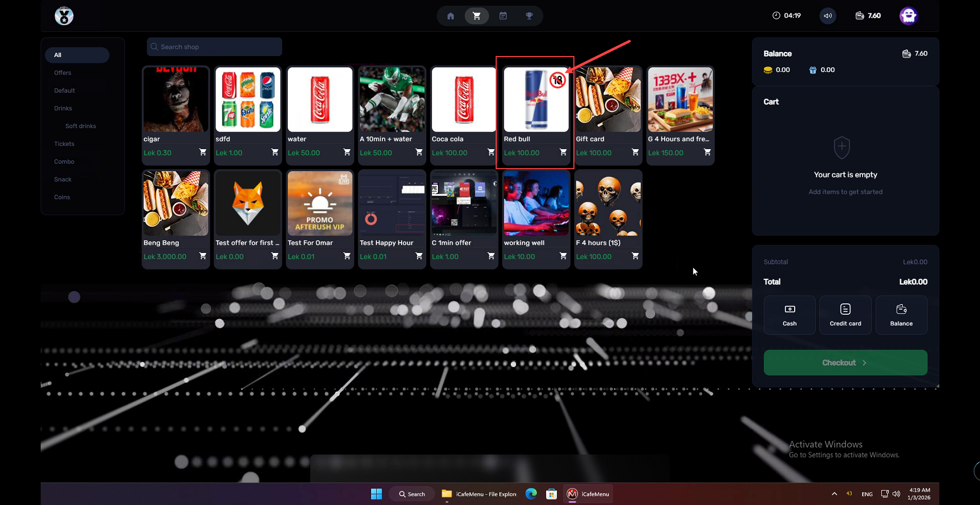
Task: Click the Search shop field
Action: click(x=215, y=47)
